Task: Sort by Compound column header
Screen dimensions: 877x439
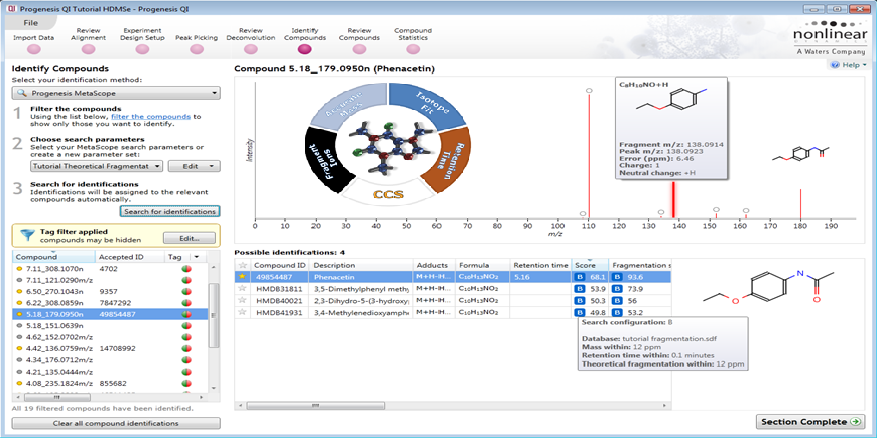Action: (53, 257)
